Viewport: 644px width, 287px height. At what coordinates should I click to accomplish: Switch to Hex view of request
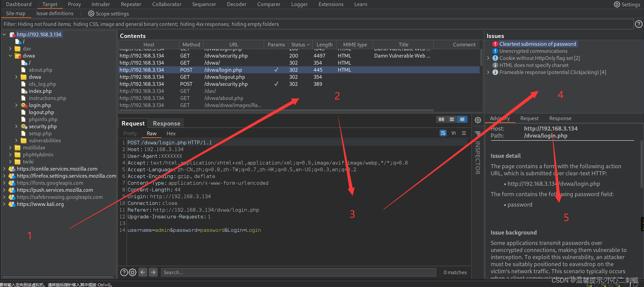pos(171,134)
